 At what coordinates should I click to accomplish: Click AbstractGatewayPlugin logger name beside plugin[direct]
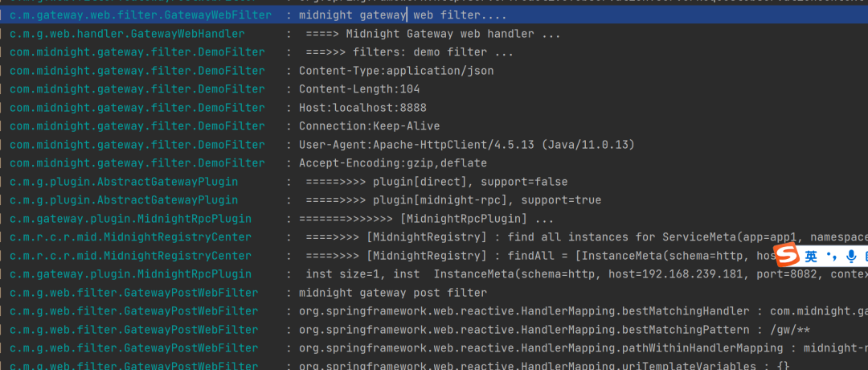(x=124, y=182)
